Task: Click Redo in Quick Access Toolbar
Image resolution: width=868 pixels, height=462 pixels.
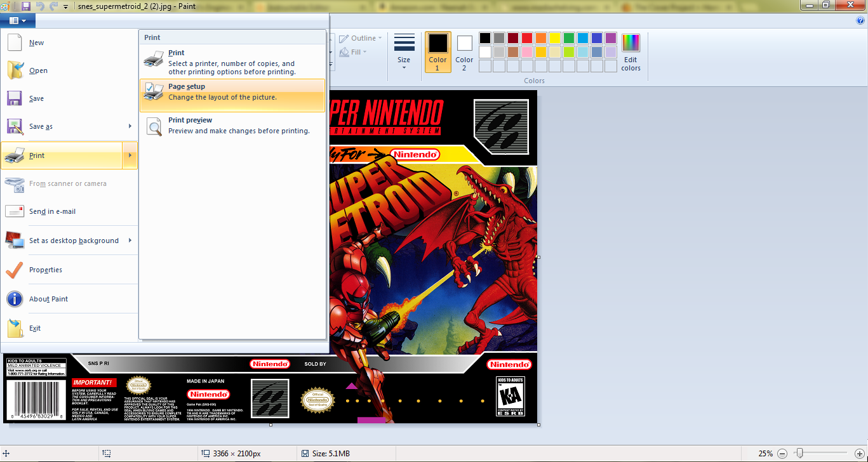Action: point(53,6)
